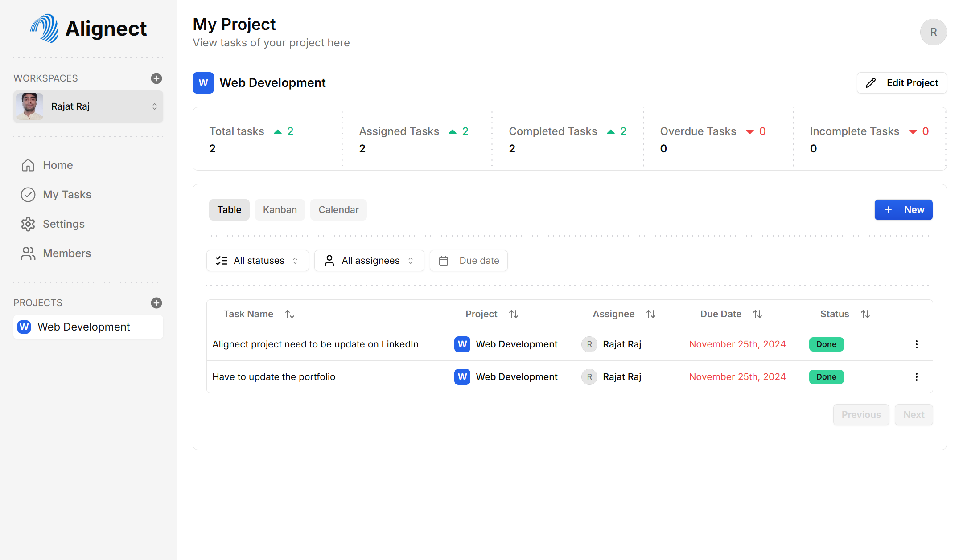This screenshot has width=963, height=560.
Task: Open the Due date picker
Action: point(469,261)
